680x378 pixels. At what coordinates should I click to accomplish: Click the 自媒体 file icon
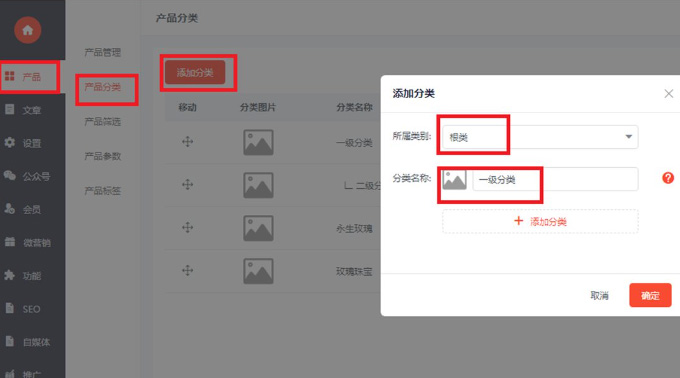(x=10, y=341)
